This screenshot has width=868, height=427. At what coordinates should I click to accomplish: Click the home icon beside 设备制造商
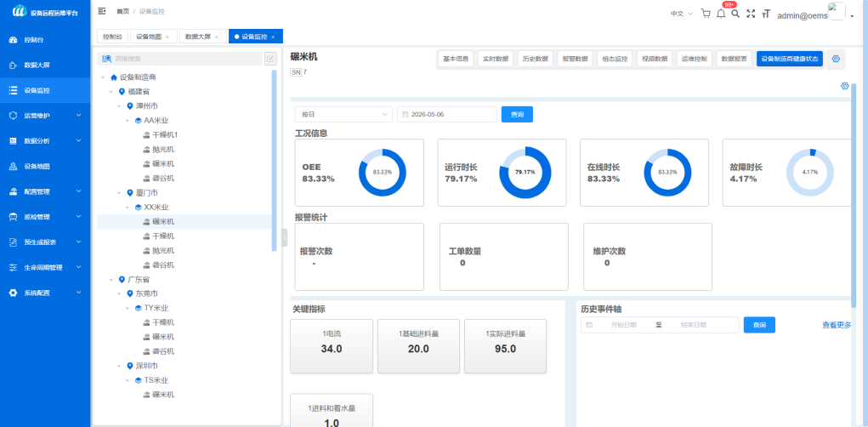114,77
